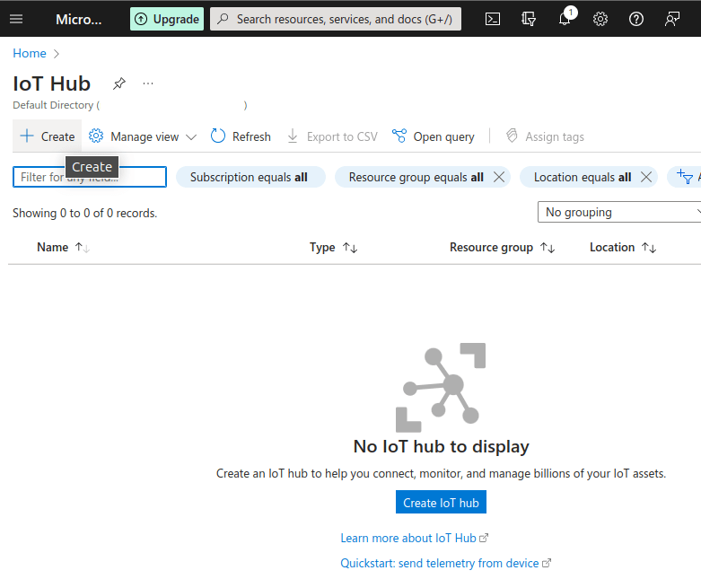
Task: Click the Microsoft Azure portal title
Action: tap(79, 19)
